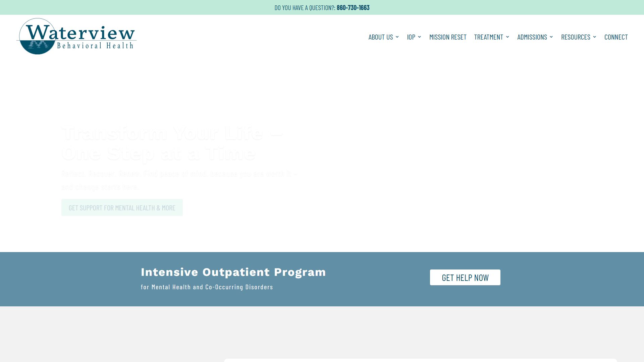Expand the Admissions menu chevron
This screenshot has width=644, height=362.
551,37
